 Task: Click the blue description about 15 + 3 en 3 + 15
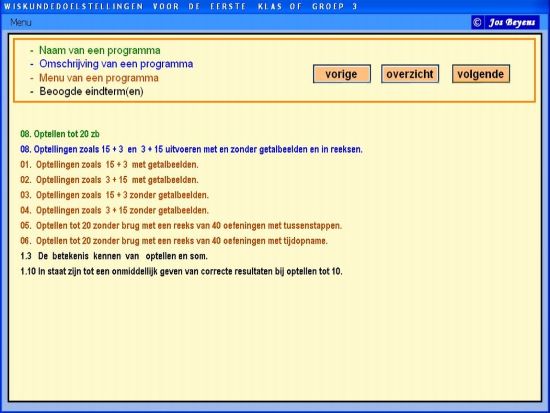(191, 149)
